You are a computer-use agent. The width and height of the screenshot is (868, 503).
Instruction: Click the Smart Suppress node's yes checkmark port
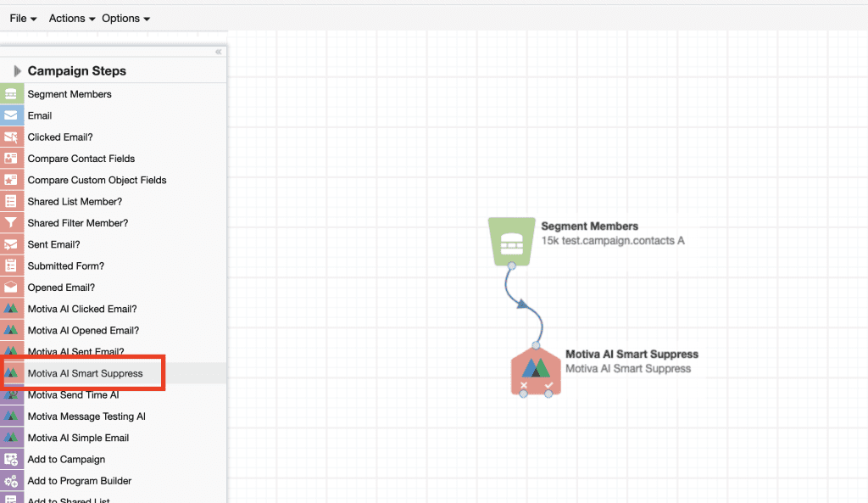click(x=548, y=387)
